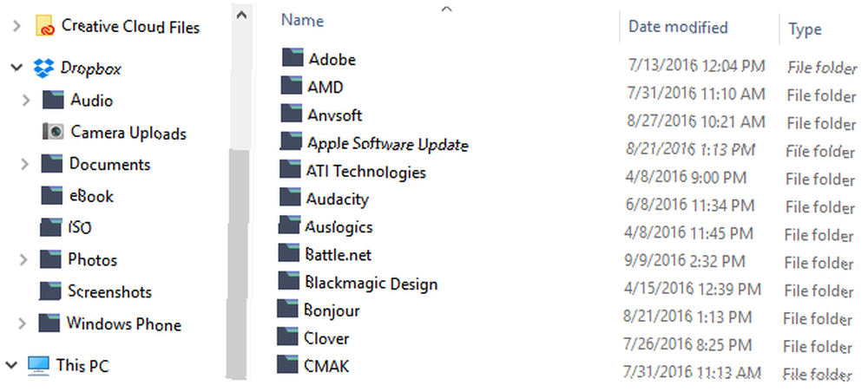Select the CMAK folder name
The width and height of the screenshot is (868, 392).
326,366
